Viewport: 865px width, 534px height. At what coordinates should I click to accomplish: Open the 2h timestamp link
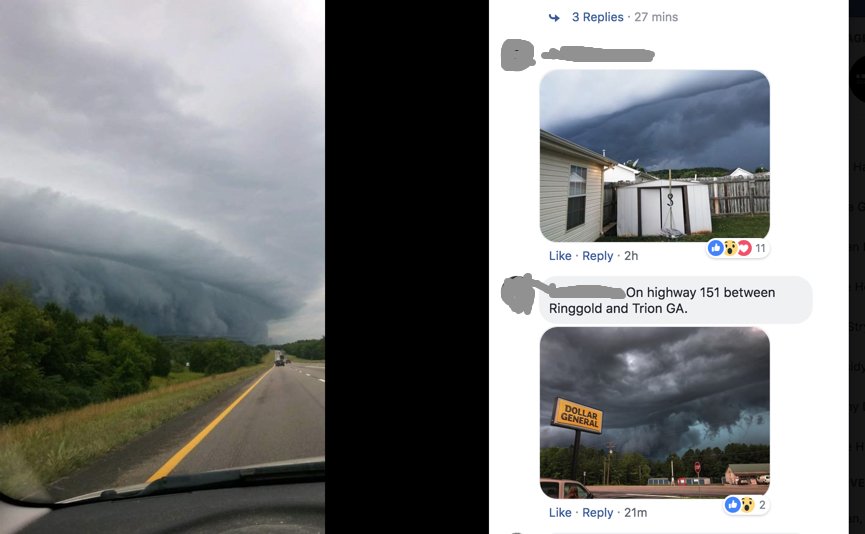click(631, 256)
